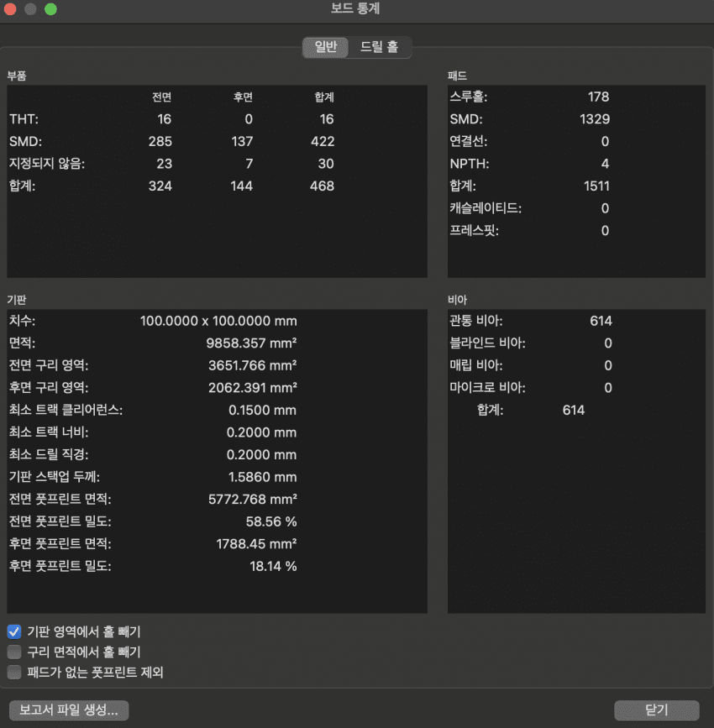Click the 프레스핏: label

(x=474, y=230)
